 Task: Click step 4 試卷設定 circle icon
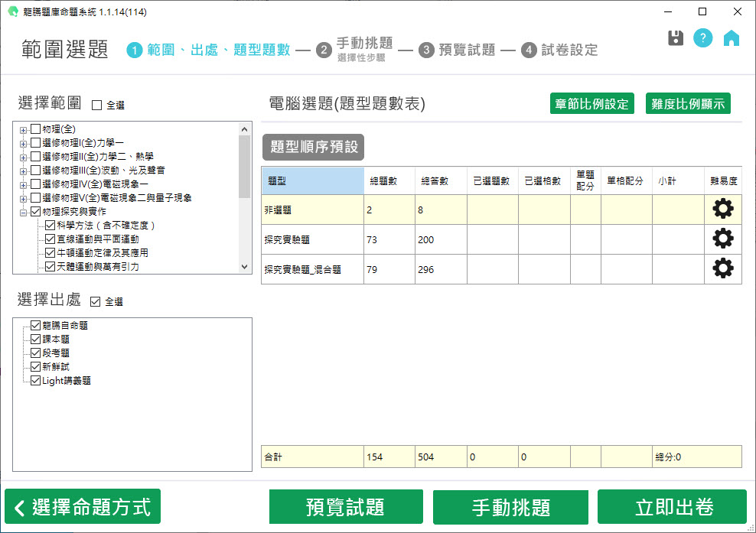click(529, 50)
